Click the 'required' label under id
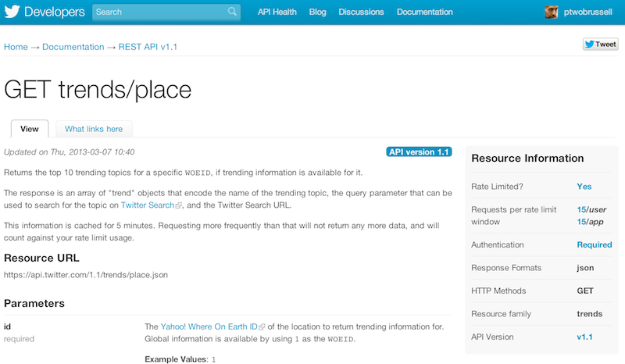The width and height of the screenshot is (625, 364). 19,339
